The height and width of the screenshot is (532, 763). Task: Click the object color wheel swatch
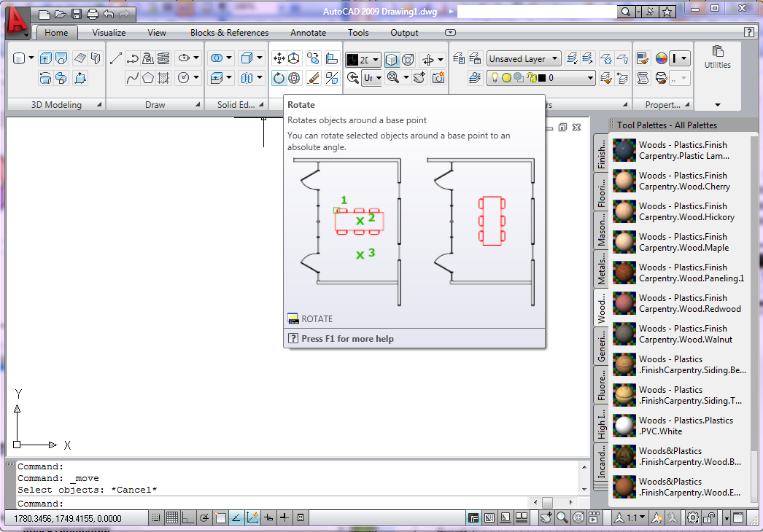pyautogui.click(x=661, y=59)
